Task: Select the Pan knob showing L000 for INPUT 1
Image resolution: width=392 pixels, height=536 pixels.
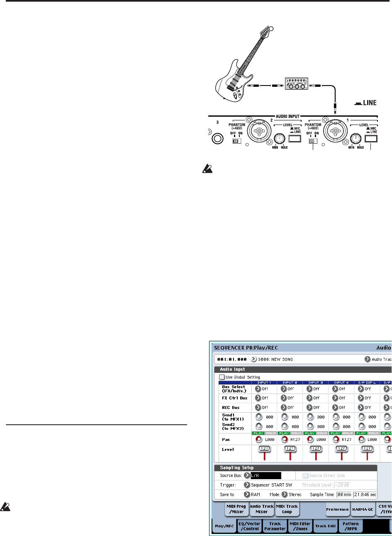Action: [259, 439]
